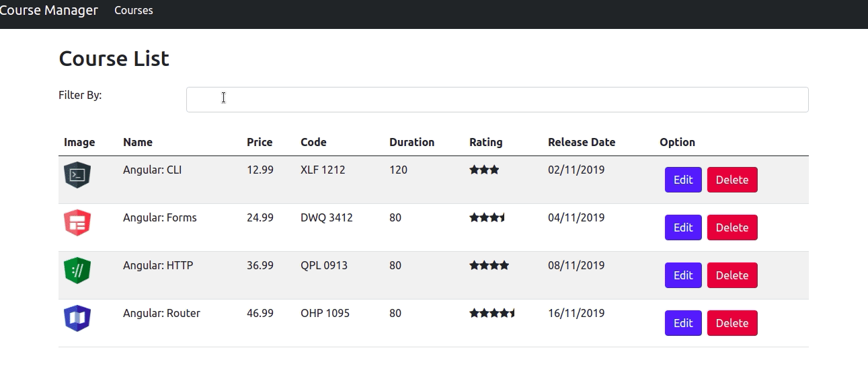Click the price 46.99
868x383 pixels.
coord(260,313)
